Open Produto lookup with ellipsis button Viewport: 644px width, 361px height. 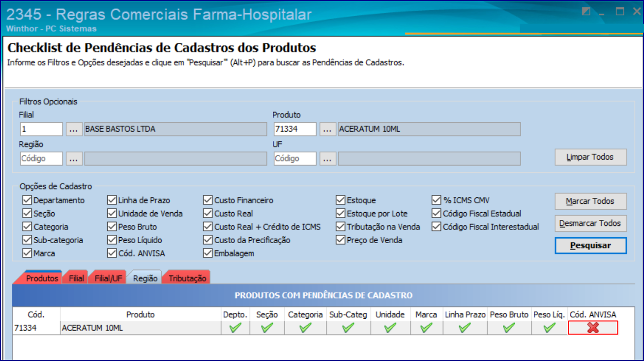(x=327, y=129)
